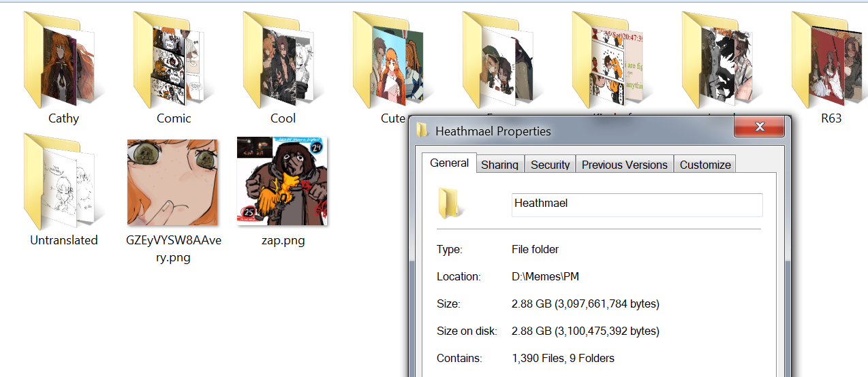Open the Untranslated folder icon

tap(63, 182)
